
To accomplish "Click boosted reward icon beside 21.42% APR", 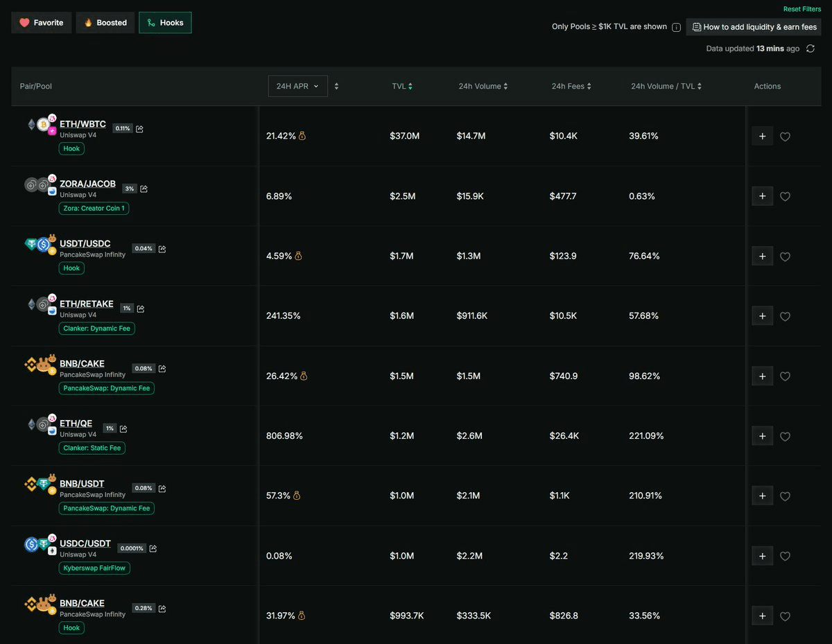I will [x=302, y=136].
